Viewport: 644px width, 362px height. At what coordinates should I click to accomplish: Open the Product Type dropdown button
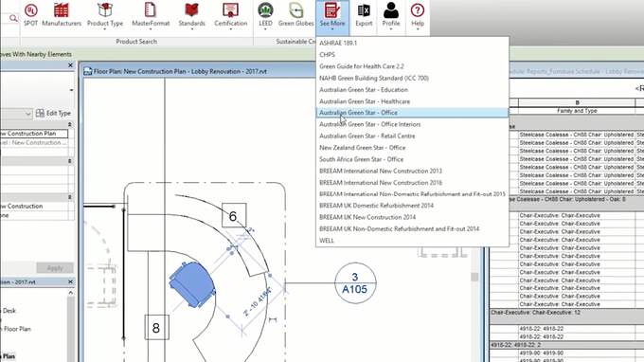click(105, 16)
